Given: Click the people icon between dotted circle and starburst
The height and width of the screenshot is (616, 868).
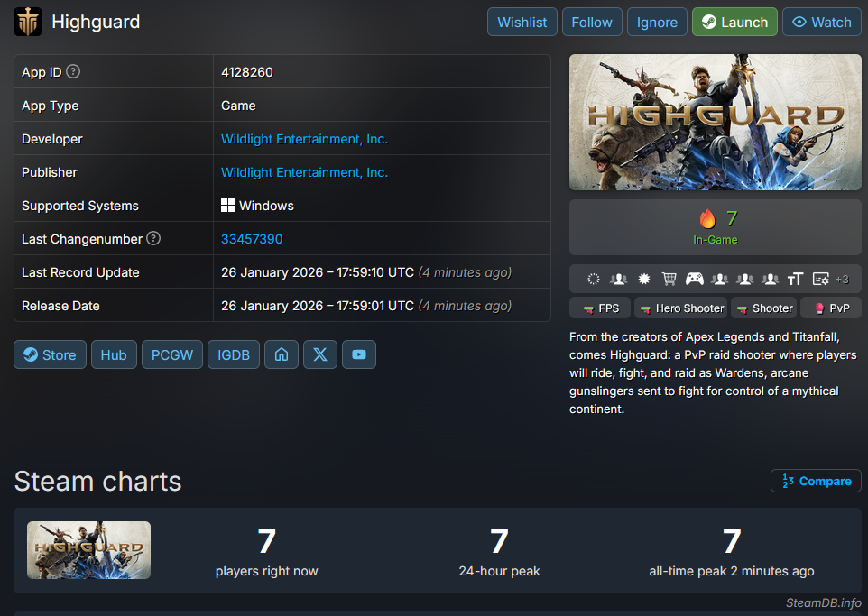Looking at the screenshot, I should click(618, 279).
